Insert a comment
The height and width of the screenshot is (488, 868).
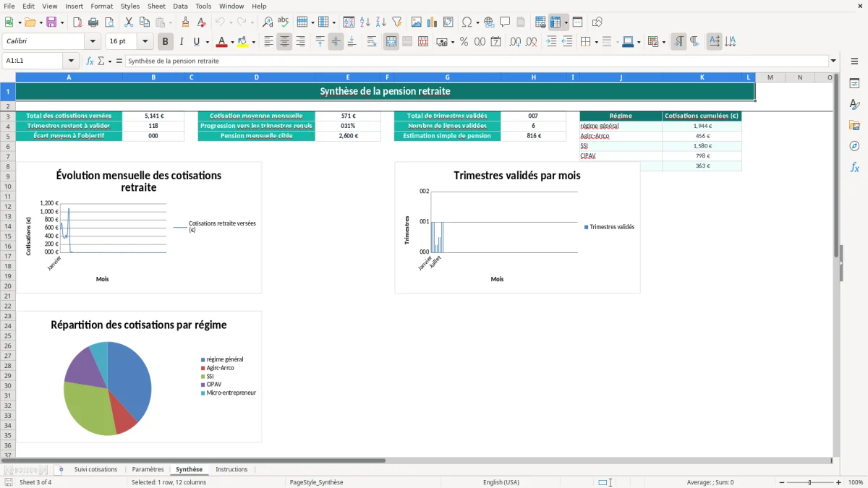[x=505, y=22]
